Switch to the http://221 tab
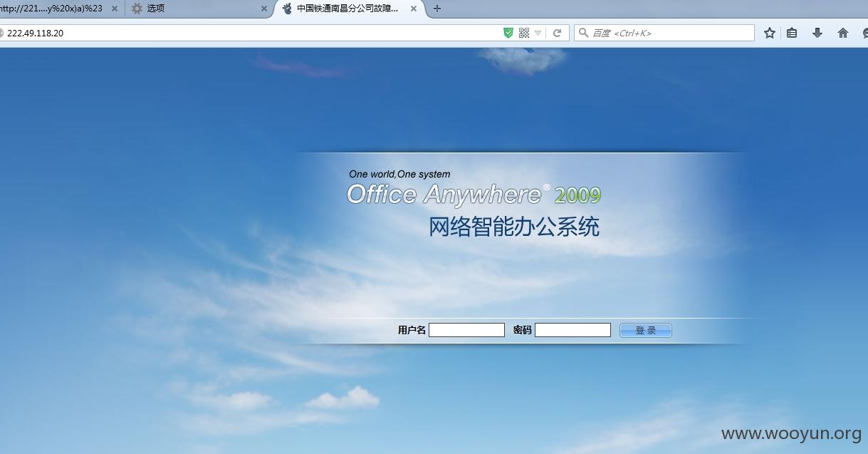The width and height of the screenshot is (868, 454). 61,9
